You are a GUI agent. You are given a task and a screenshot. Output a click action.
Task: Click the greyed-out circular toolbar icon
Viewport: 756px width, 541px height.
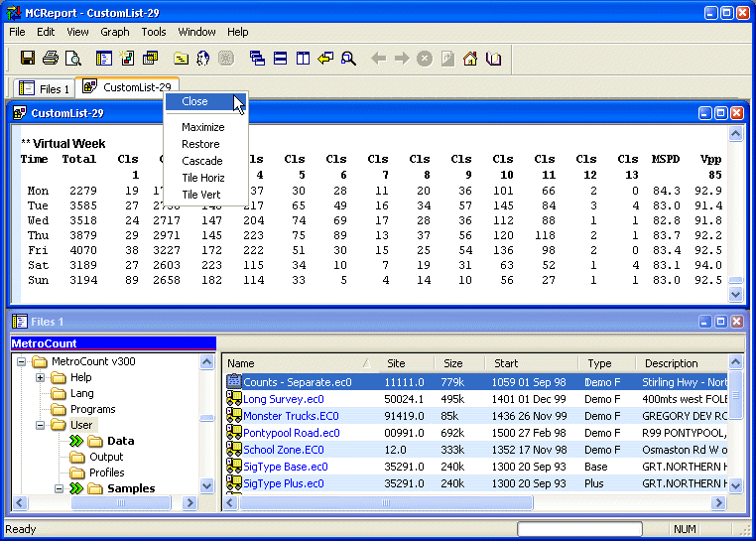(225, 59)
